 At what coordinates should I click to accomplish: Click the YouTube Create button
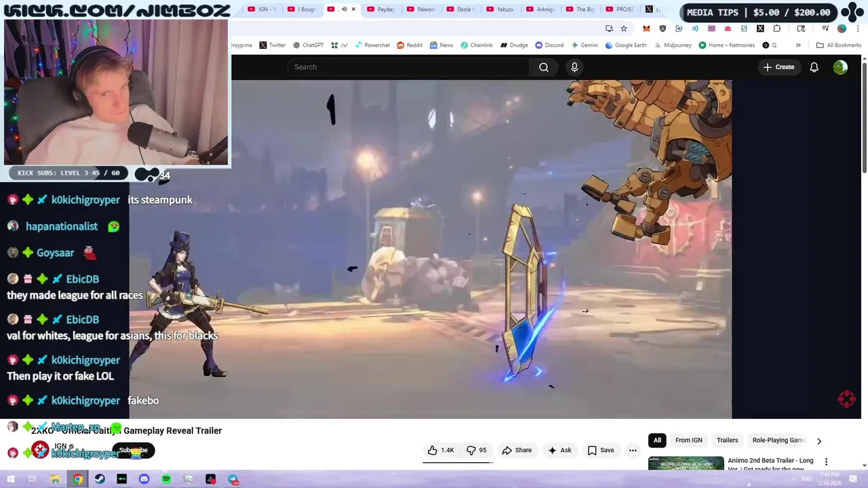pyautogui.click(x=778, y=67)
